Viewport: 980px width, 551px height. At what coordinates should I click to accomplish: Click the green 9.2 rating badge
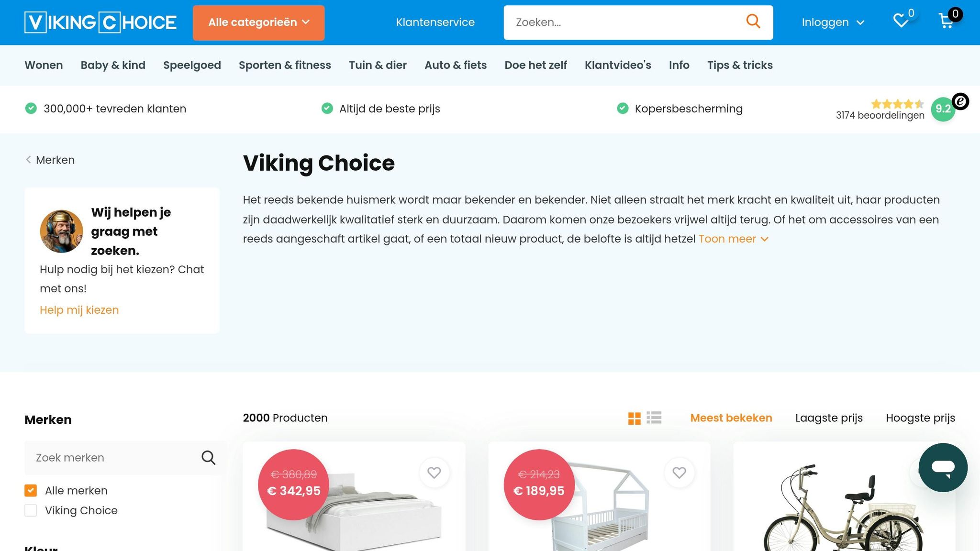[x=942, y=109]
